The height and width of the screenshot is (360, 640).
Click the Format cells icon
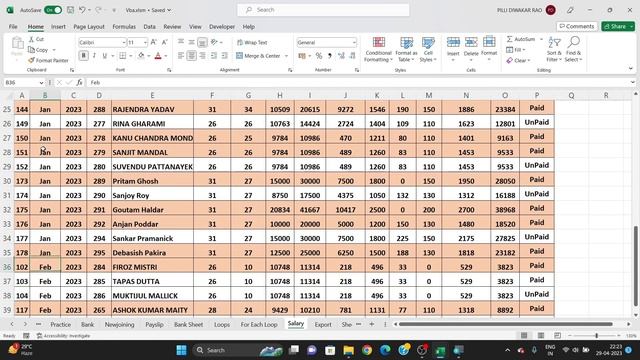(489, 42)
